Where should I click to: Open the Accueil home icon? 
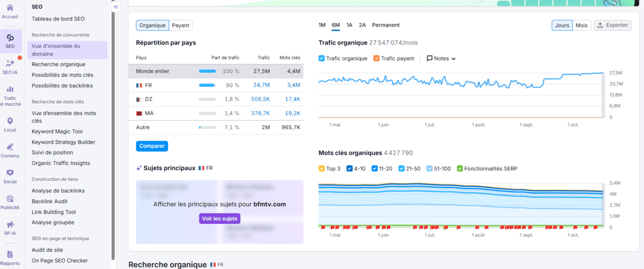[10, 9]
